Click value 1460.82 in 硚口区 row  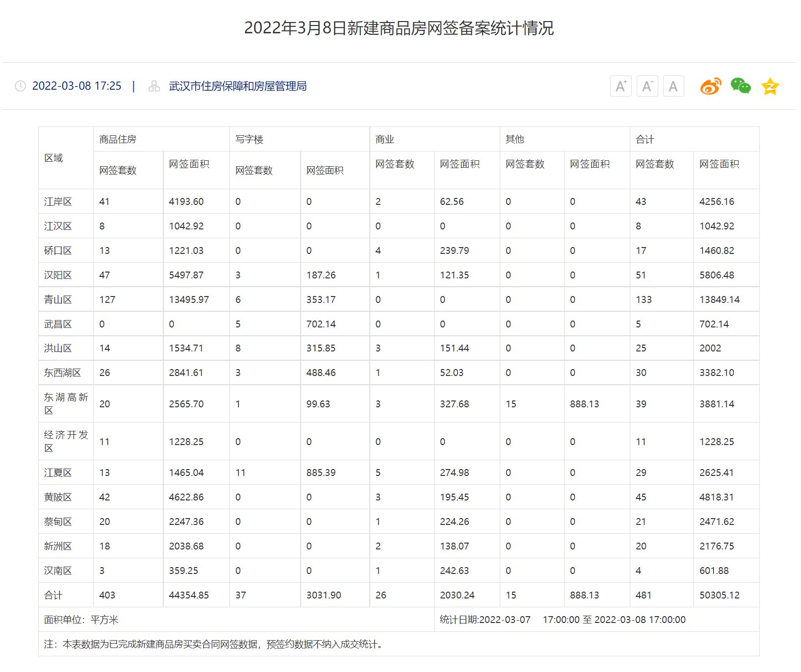(x=717, y=250)
